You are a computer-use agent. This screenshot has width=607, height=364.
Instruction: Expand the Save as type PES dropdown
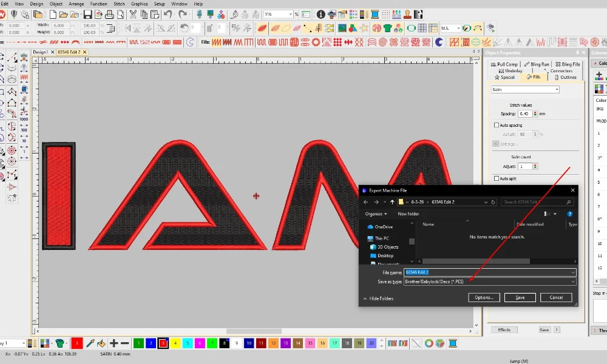(x=573, y=281)
